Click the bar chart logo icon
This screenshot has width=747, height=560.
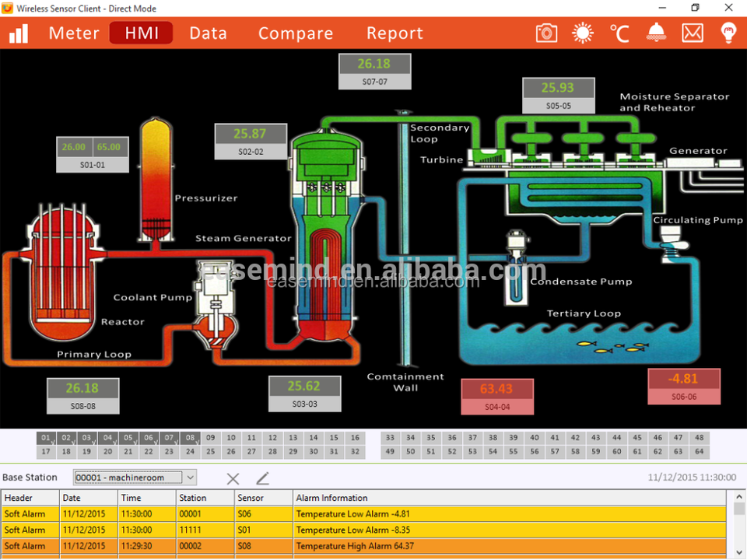[18, 33]
